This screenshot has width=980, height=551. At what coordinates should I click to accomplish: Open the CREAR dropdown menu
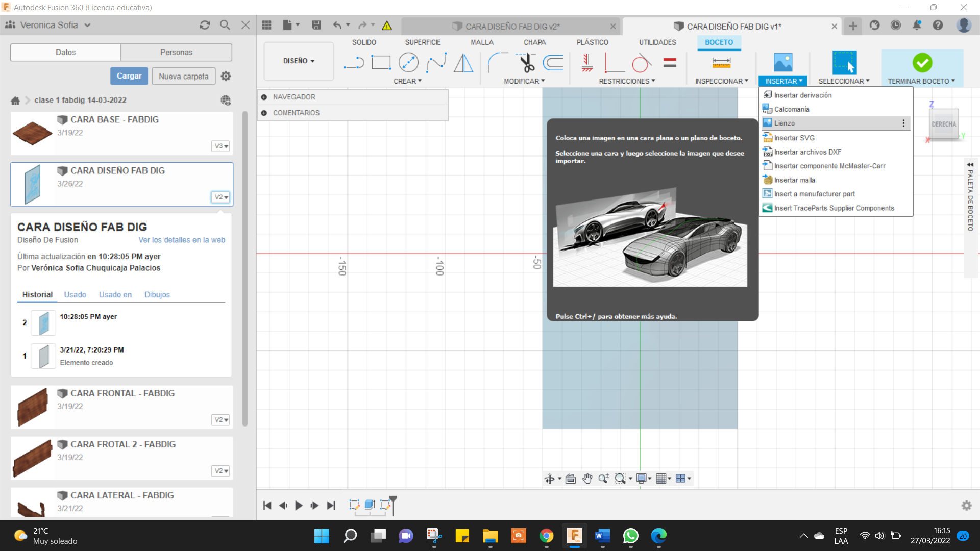407,81
